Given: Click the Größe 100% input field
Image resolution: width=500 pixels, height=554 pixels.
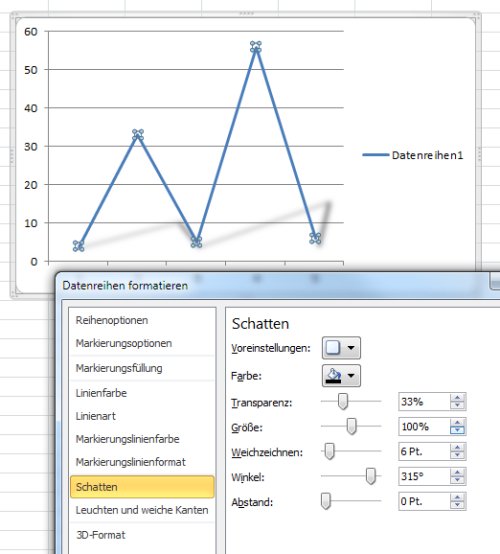Looking at the screenshot, I should (424, 426).
